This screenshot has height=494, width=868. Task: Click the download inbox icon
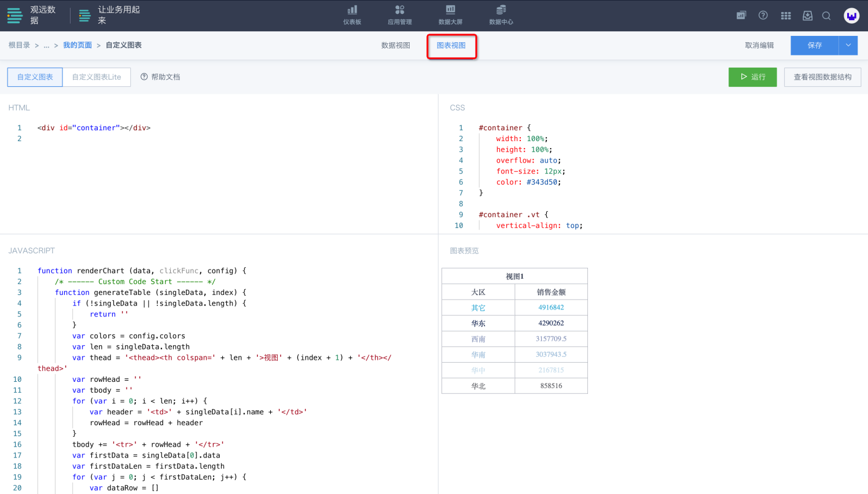(x=807, y=16)
